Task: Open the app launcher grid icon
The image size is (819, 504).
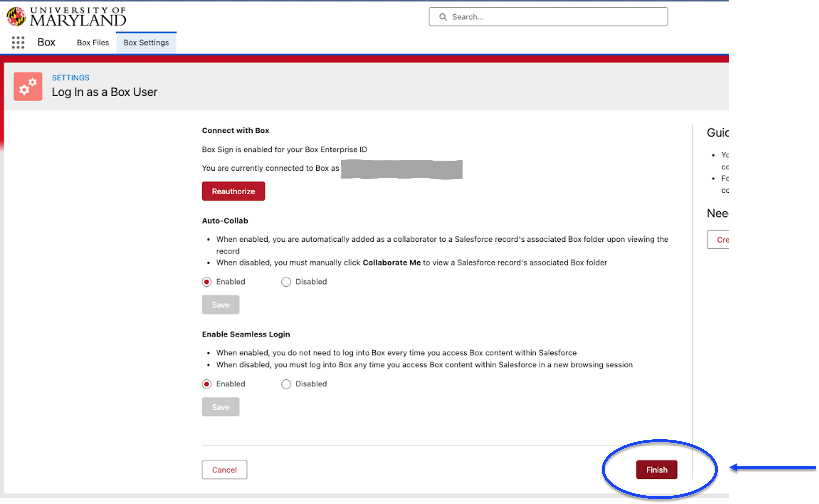Action: click(x=18, y=42)
